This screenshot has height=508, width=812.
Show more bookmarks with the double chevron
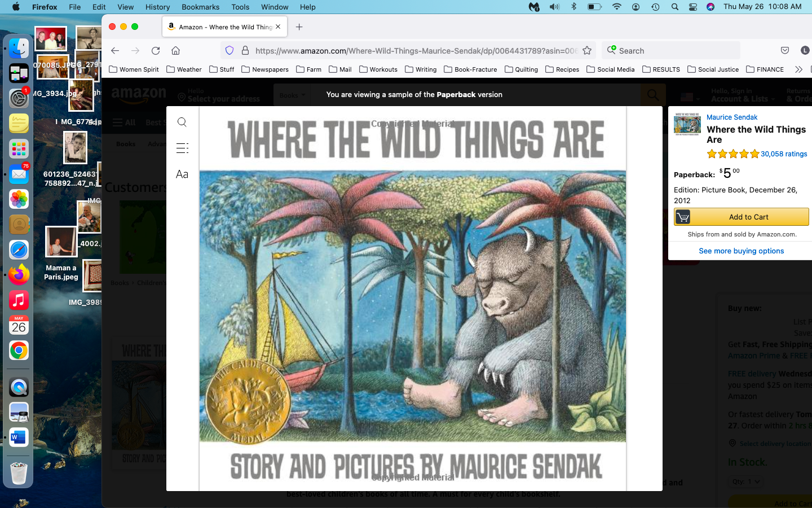point(798,69)
